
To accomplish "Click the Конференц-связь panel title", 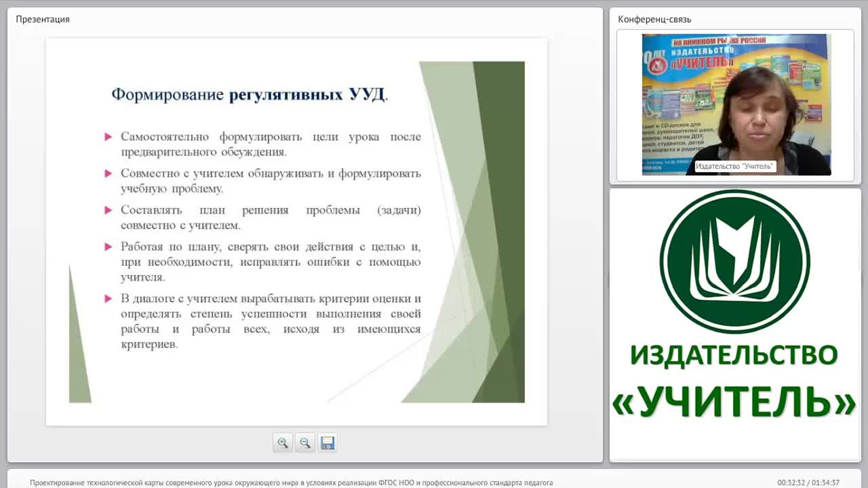I will (x=654, y=19).
